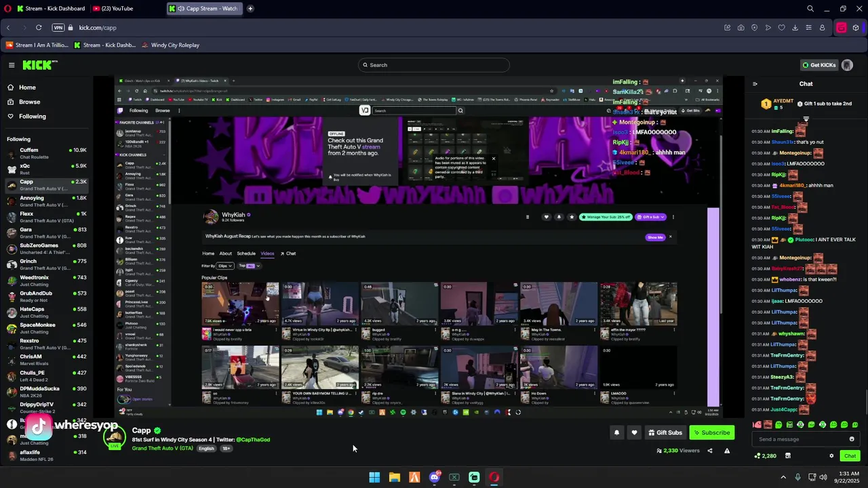
Task: Switch to (23) YouTube browser tab
Action: tap(114, 9)
